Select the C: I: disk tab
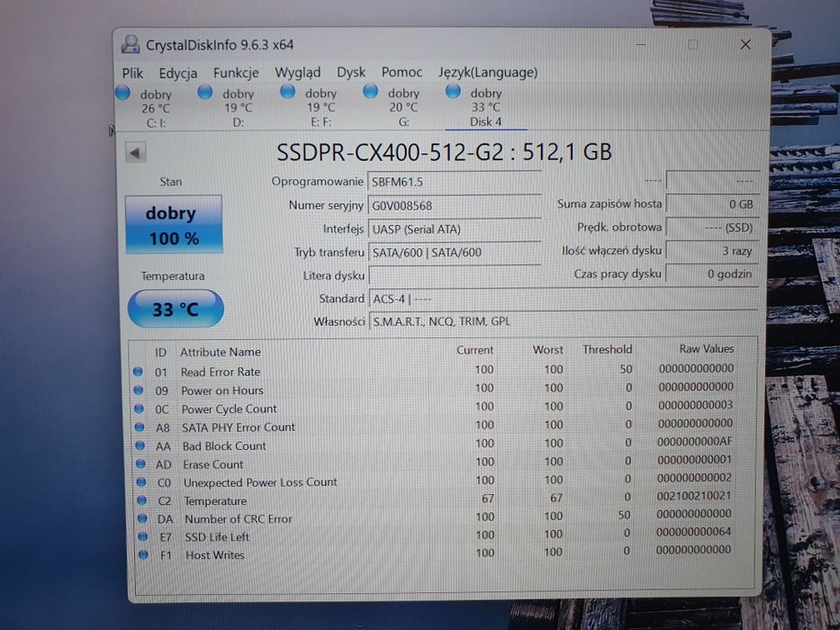The width and height of the screenshot is (840, 630). pos(156,108)
